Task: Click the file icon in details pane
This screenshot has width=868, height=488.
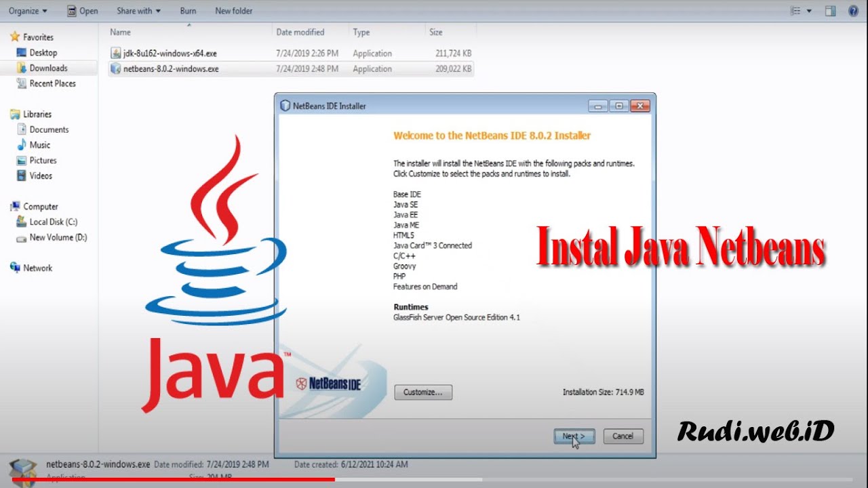Action: click(x=22, y=472)
